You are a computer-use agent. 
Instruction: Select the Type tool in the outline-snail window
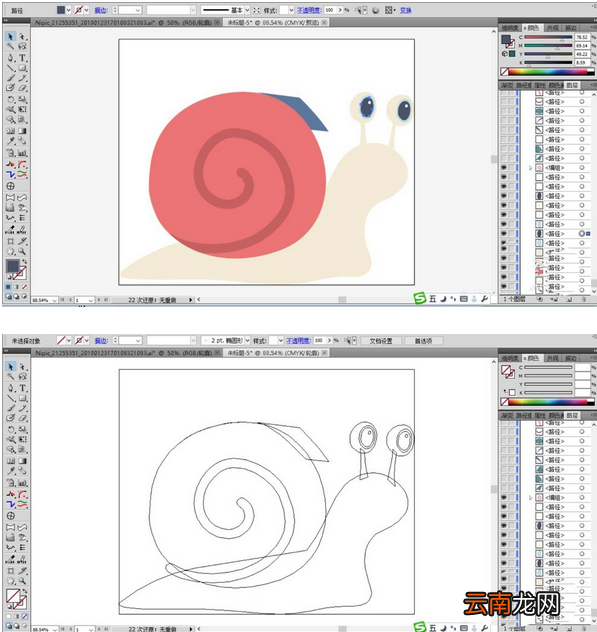(x=23, y=388)
